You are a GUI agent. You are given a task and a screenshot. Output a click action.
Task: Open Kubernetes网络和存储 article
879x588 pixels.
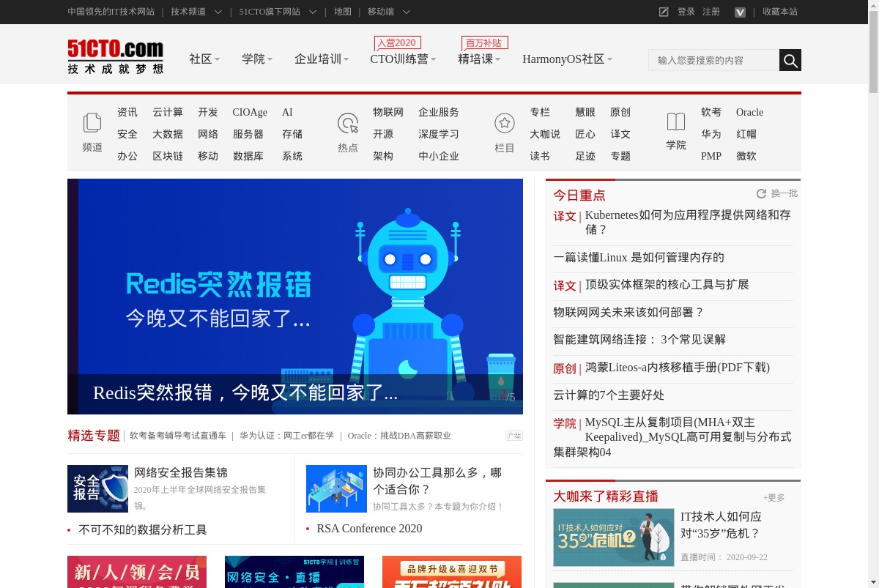(688, 222)
